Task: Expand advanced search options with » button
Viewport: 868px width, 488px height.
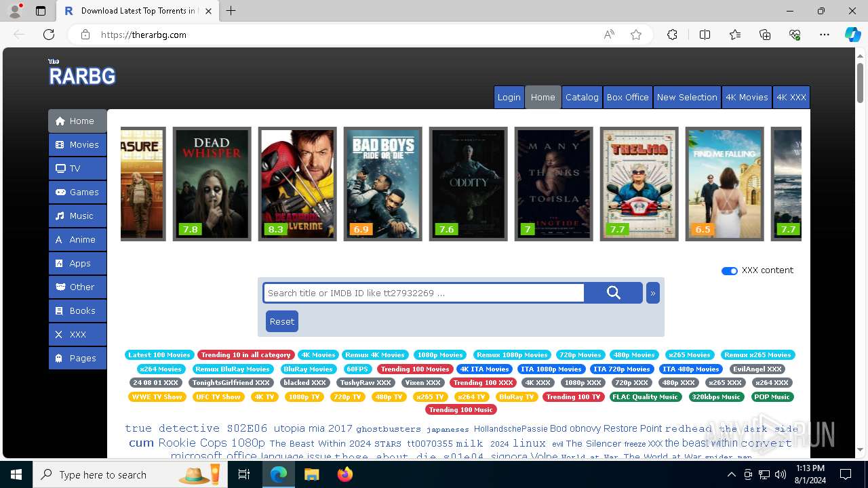Action: (653, 293)
